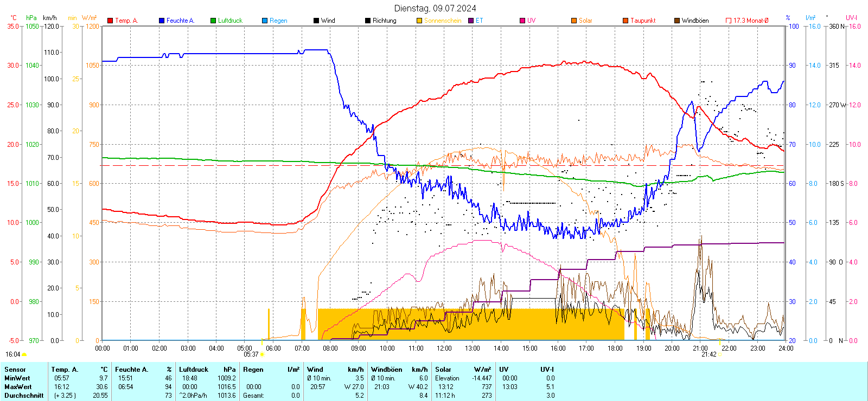The image size is (868, 401).
Task: Click the Sensor header in the table
Action: [x=15, y=370]
